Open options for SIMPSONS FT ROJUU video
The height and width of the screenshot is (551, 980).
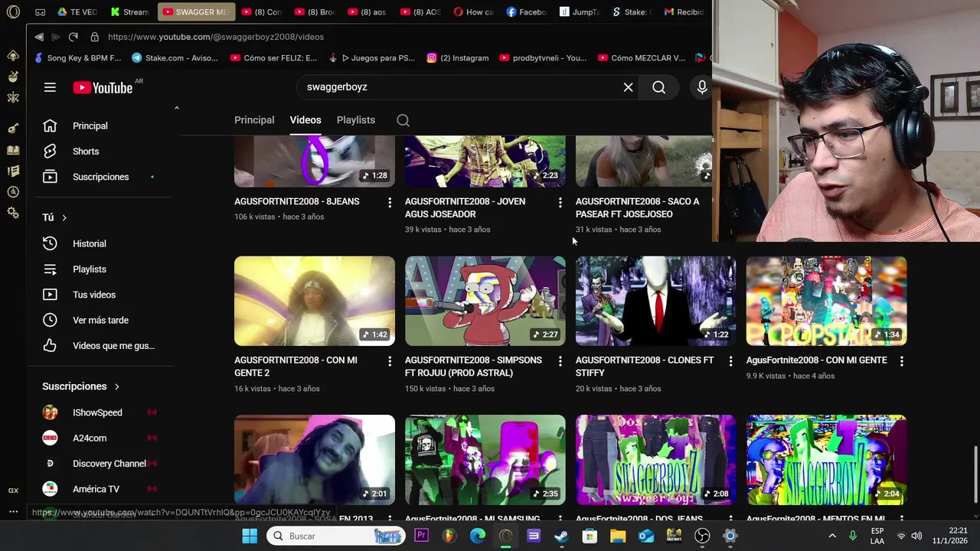pyautogui.click(x=560, y=360)
